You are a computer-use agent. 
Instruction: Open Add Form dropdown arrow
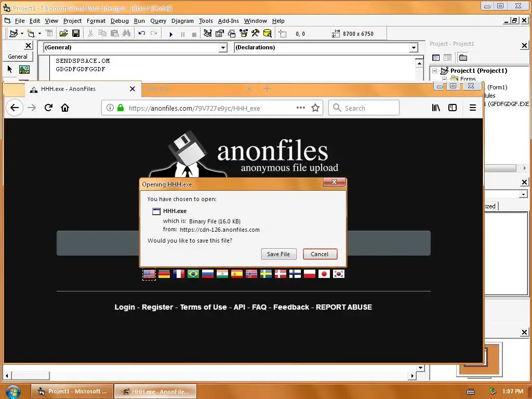[39, 33]
